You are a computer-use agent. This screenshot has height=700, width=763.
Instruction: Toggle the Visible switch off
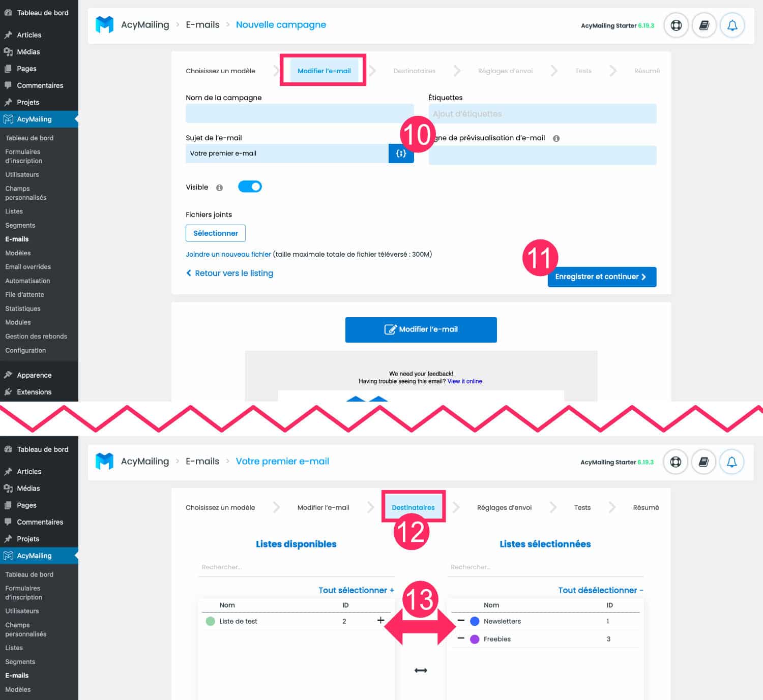(250, 187)
